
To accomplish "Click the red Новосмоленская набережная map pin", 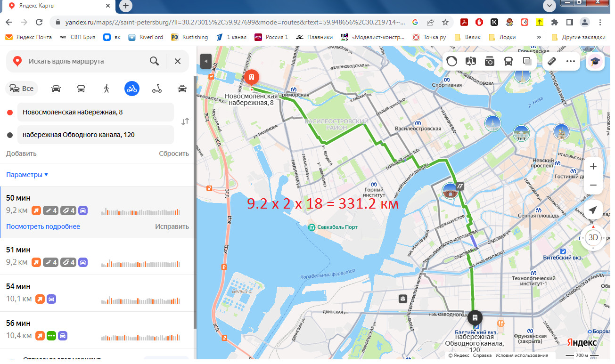I will click(252, 78).
